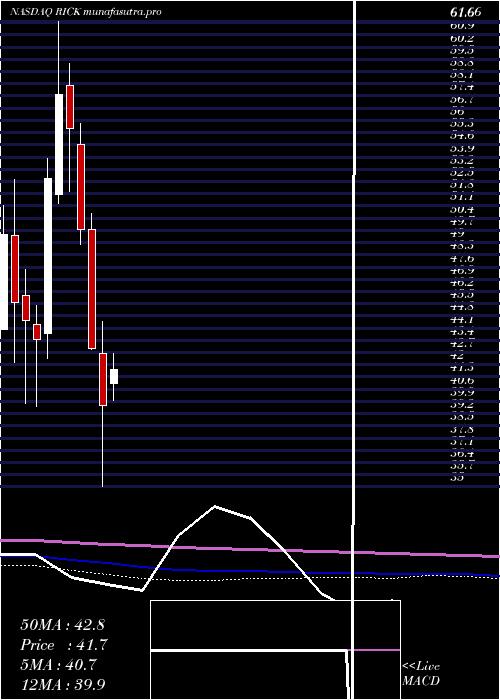
Task: Click the 57.4 price axis label
Action: click(462, 88)
